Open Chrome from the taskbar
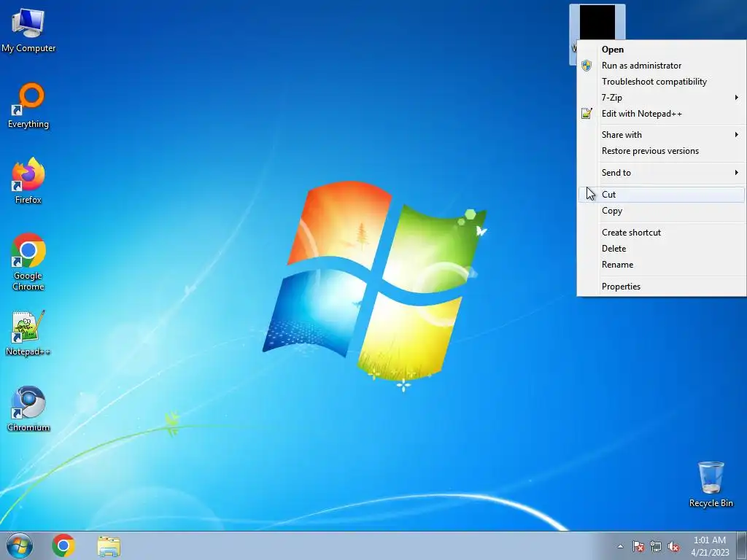This screenshot has height=560, width=747. click(63, 545)
